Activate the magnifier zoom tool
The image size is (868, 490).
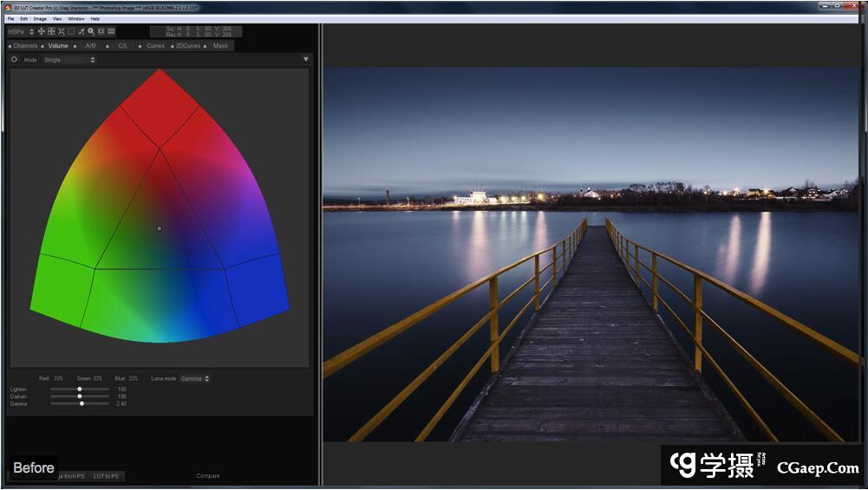click(91, 31)
